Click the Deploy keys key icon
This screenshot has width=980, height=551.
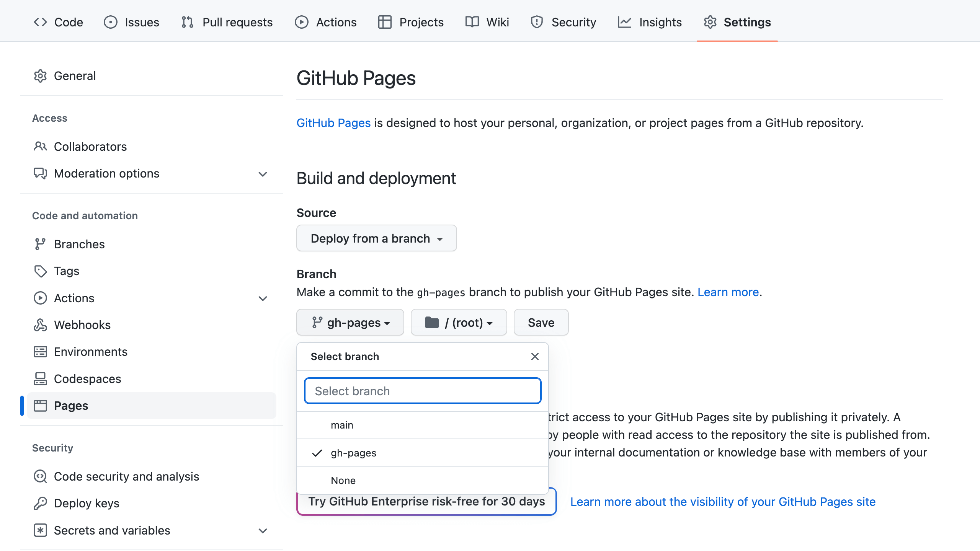coord(40,503)
